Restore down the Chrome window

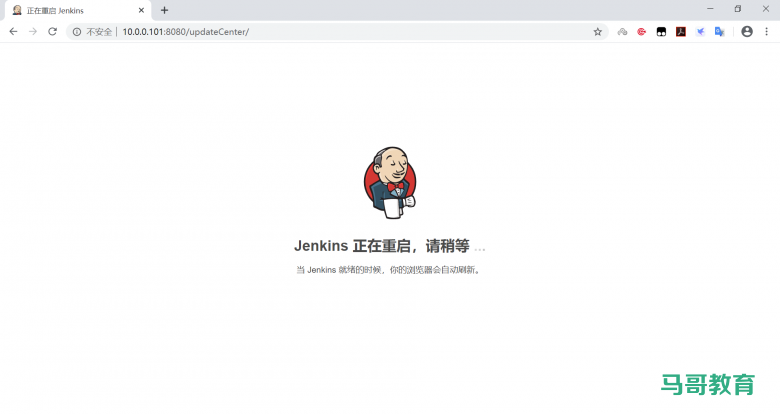click(738, 9)
